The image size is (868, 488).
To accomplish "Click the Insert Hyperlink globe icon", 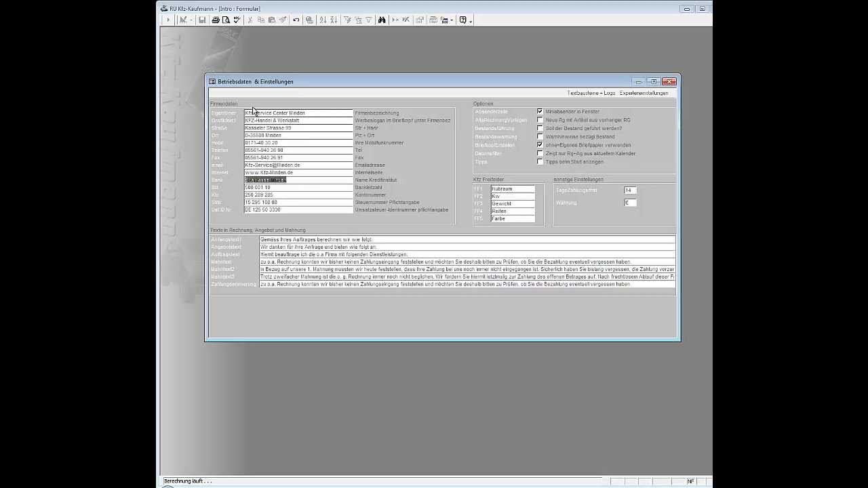I will (309, 20).
